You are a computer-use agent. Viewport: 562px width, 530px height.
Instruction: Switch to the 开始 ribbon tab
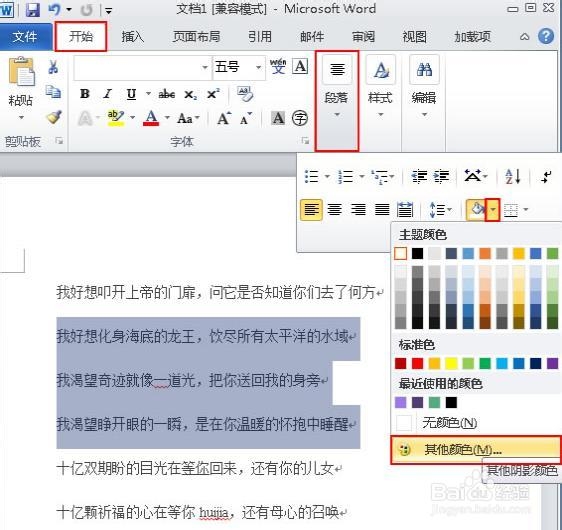click(81, 36)
